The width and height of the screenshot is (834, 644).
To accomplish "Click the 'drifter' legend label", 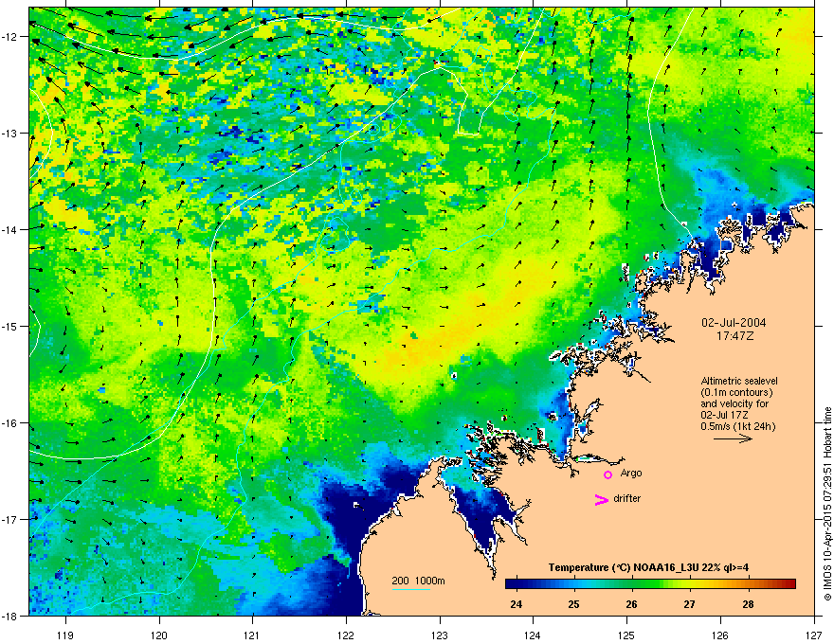I will click(x=627, y=498).
